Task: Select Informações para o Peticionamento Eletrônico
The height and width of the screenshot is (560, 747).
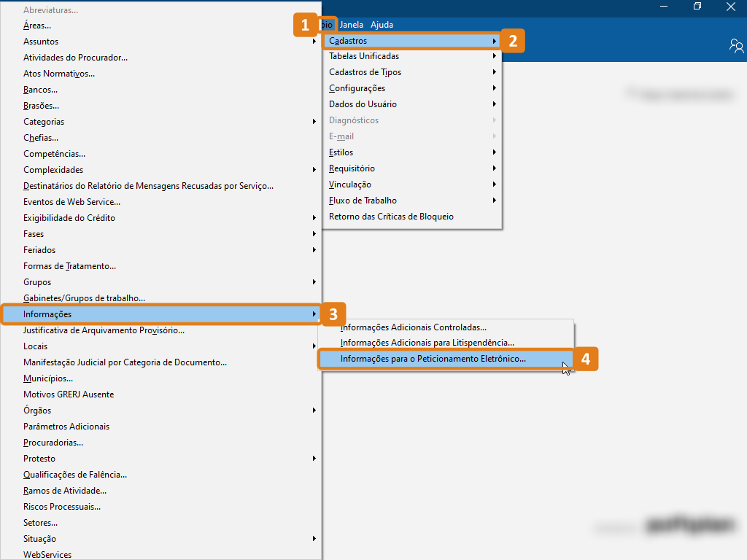Action: [x=433, y=359]
